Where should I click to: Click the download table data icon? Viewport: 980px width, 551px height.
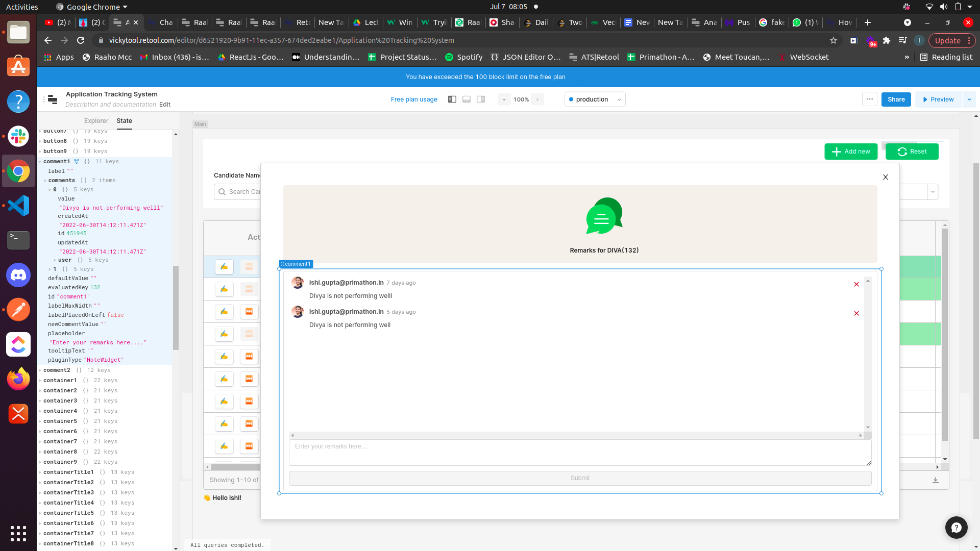[936, 480]
